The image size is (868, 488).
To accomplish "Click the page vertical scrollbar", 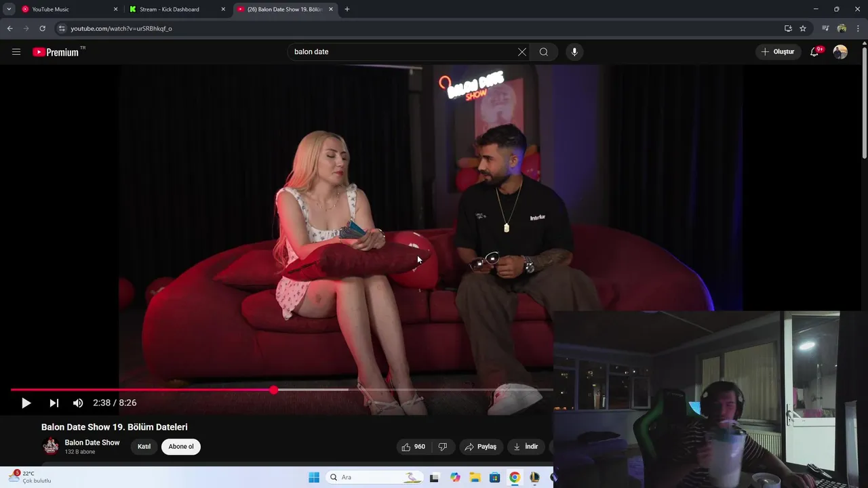I will coord(864,102).
